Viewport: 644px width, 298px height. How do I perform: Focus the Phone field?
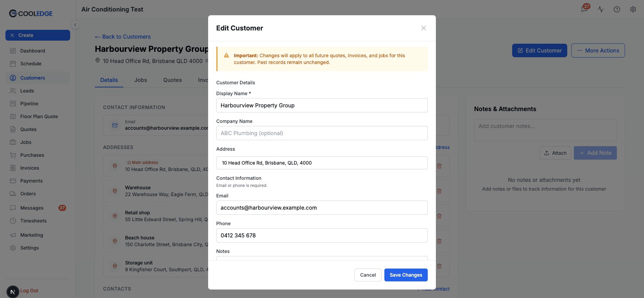click(322, 235)
